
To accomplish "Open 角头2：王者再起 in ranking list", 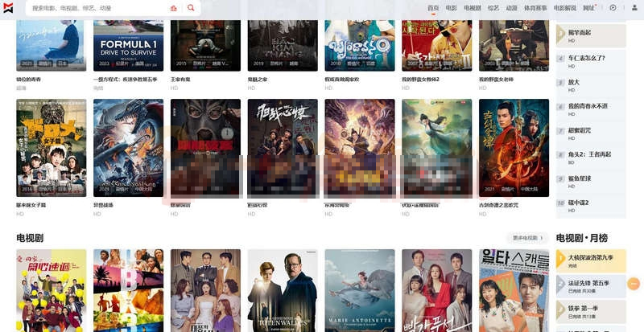I will (589, 154).
